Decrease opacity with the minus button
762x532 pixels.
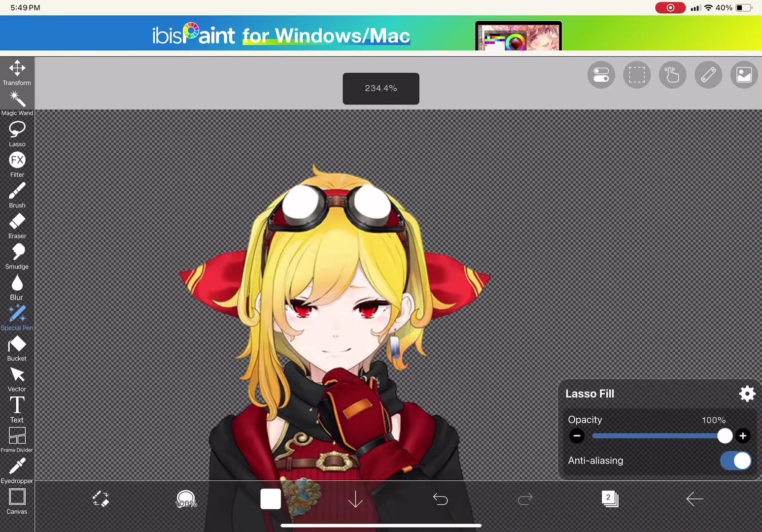[x=577, y=436]
